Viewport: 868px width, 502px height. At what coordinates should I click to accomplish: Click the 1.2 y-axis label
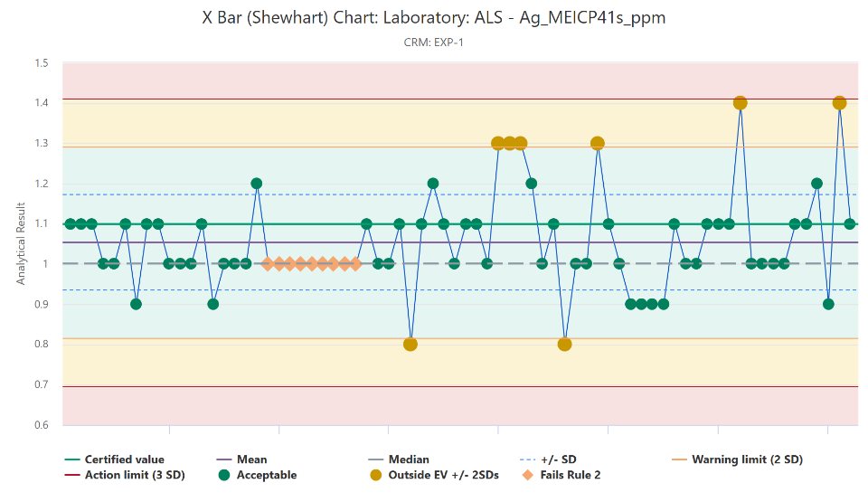(x=42, y=184)
